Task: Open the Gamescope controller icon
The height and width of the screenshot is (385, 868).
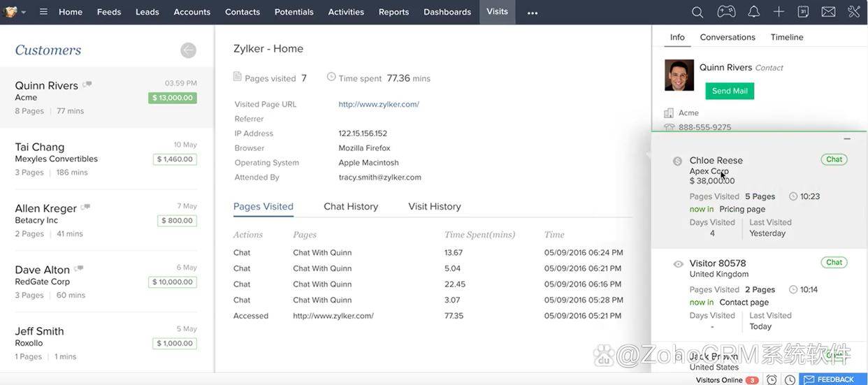Action: pos(727,12)
